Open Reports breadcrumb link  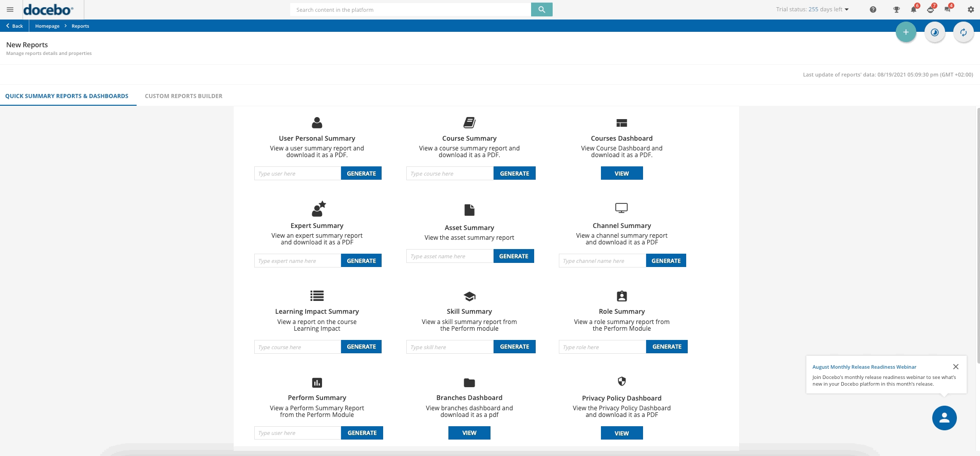click(80, 26)
